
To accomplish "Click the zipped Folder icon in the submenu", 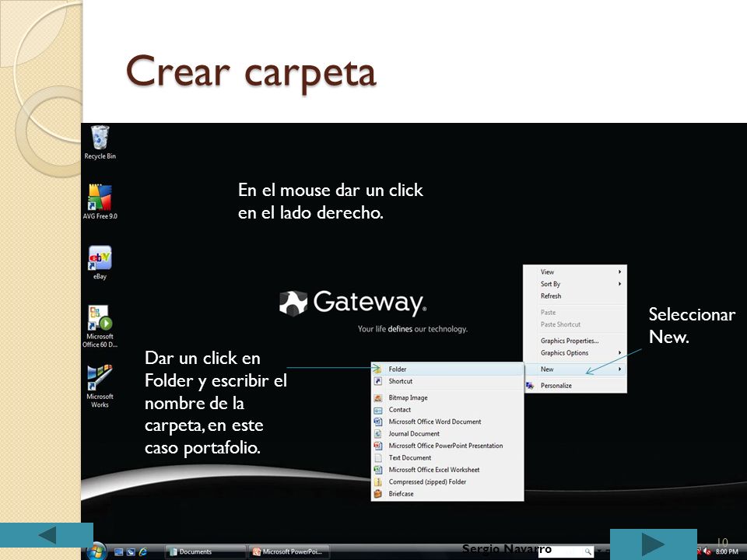I will 378,482.
